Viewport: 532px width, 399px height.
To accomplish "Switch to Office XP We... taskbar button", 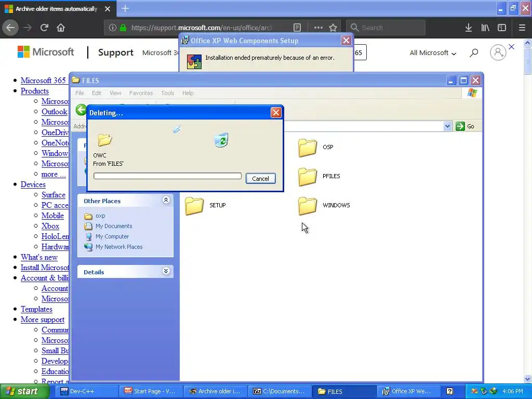I will 408,392.
